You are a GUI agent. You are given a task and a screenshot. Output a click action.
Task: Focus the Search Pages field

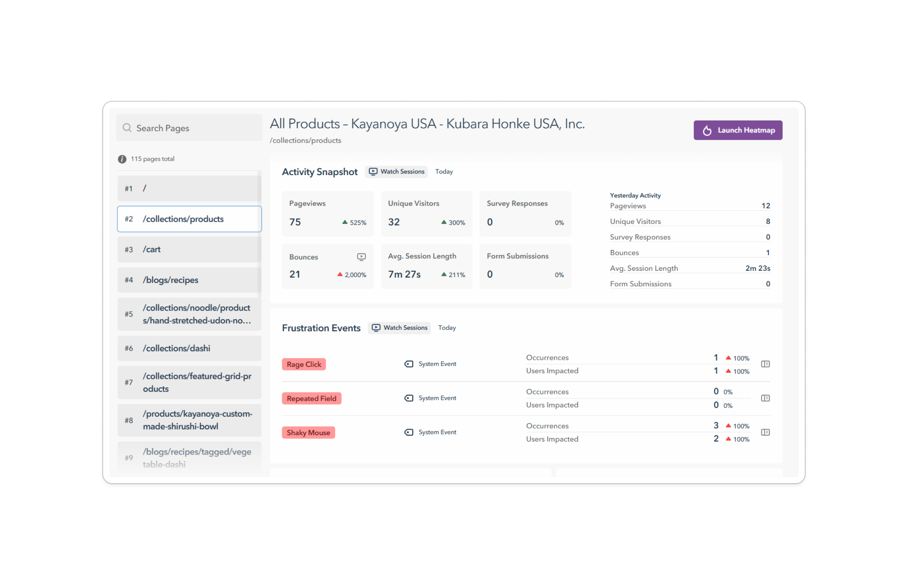click(x=189, y=128)
